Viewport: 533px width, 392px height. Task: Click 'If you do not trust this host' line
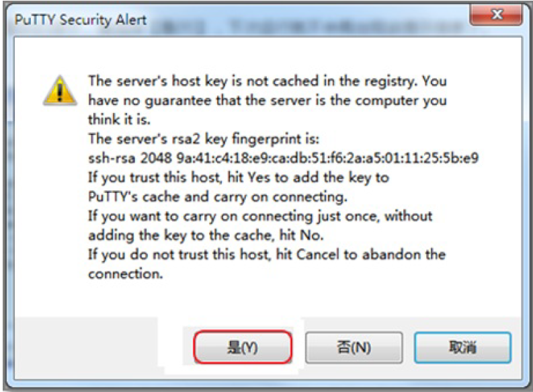pyautogui.click(x=266, y=255)
